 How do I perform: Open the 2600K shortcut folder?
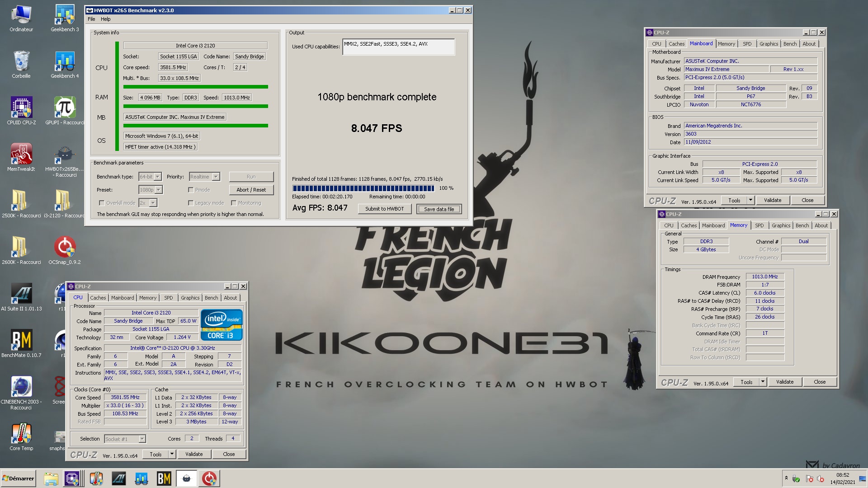pos(21,251)
